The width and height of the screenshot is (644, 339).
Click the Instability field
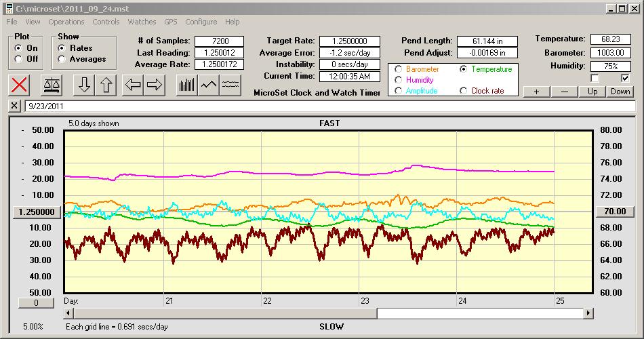(x=350, y=64)
